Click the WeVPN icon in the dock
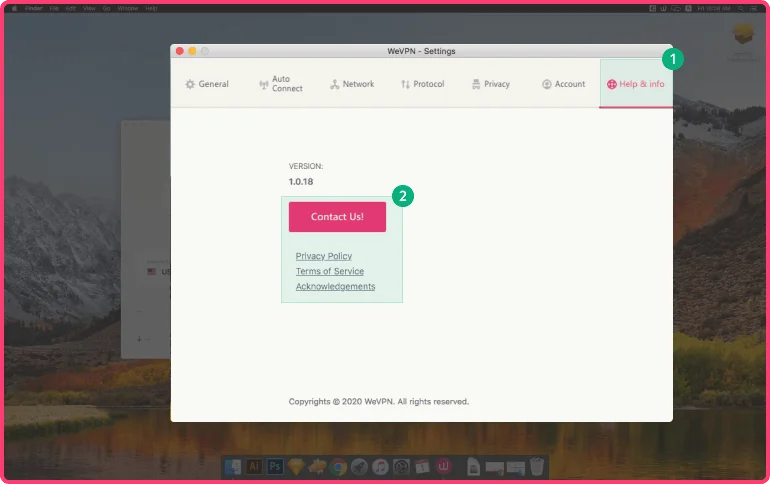 point(445,467)
